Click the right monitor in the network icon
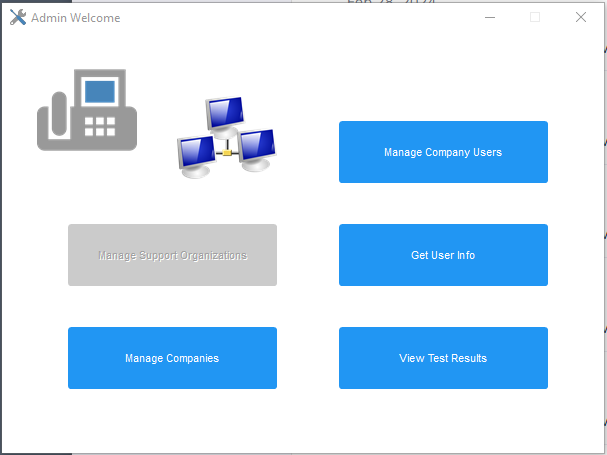 point(256,146)
